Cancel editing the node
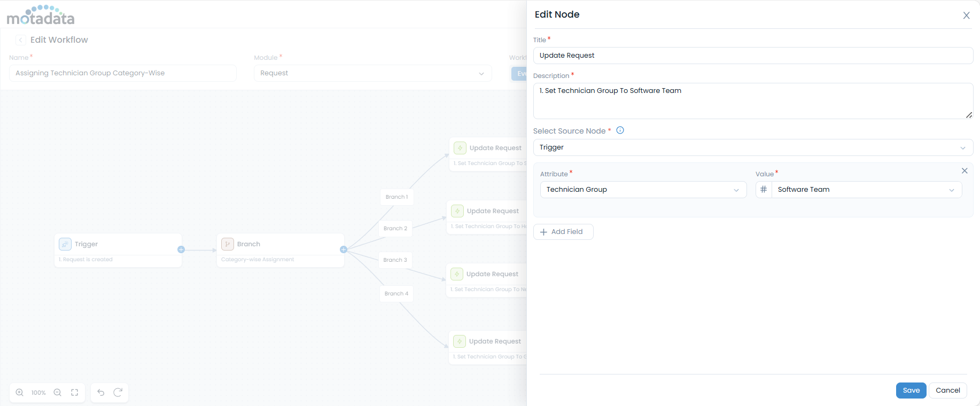980x406 pixels. [948, 391]
